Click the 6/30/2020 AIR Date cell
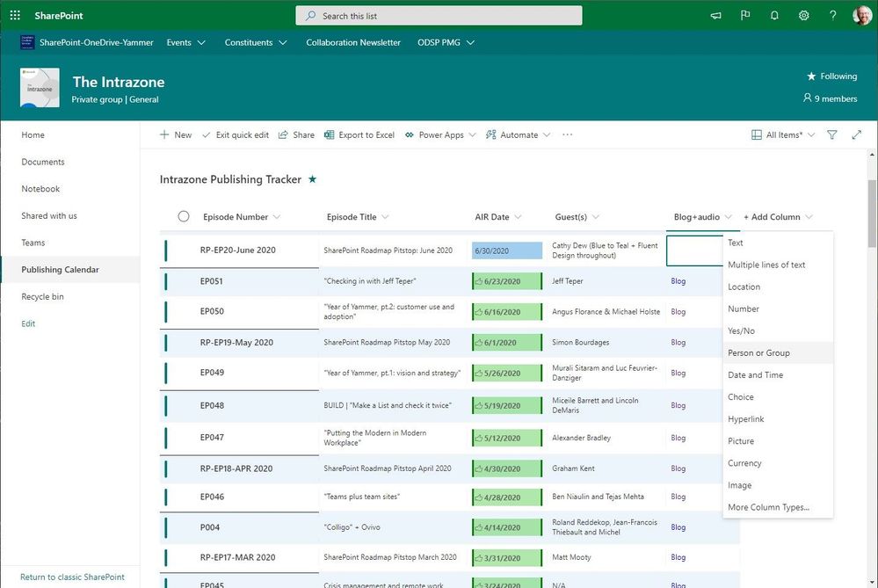 507,250
